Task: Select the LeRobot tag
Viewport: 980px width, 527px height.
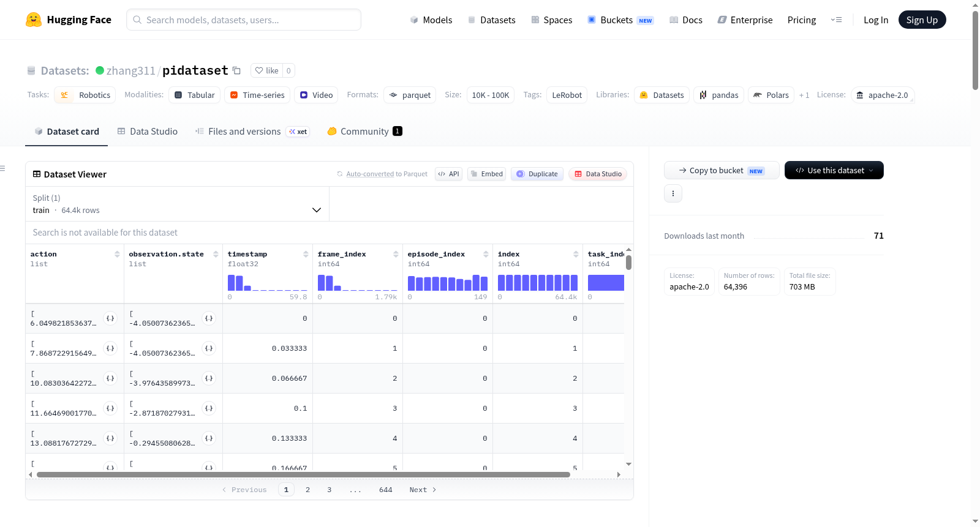Action: point(567,95)
